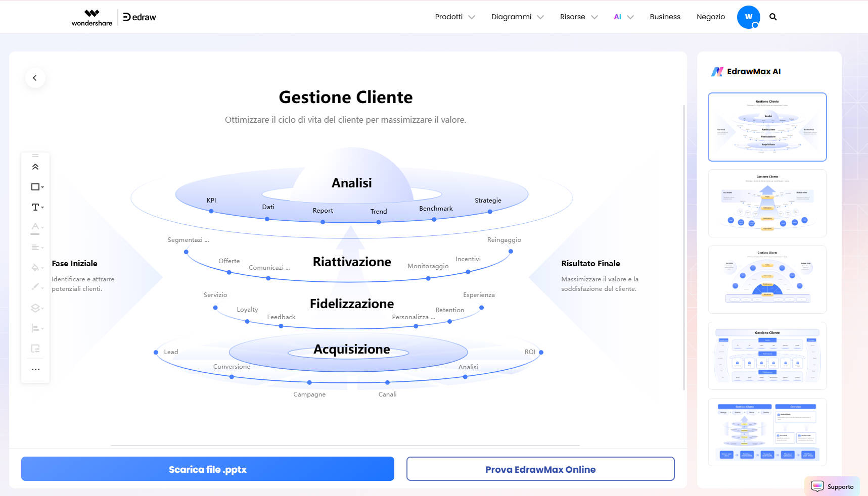Open the search magnifier icon
868x496 pixels.
point(773,17)
